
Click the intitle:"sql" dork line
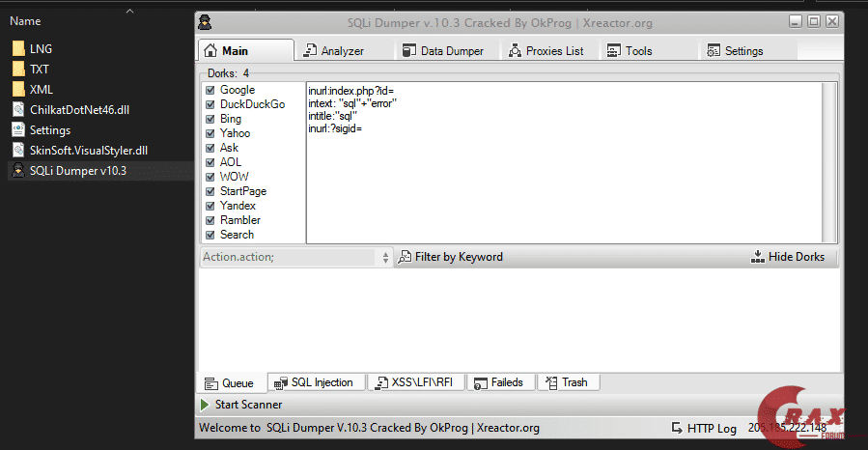333,116
